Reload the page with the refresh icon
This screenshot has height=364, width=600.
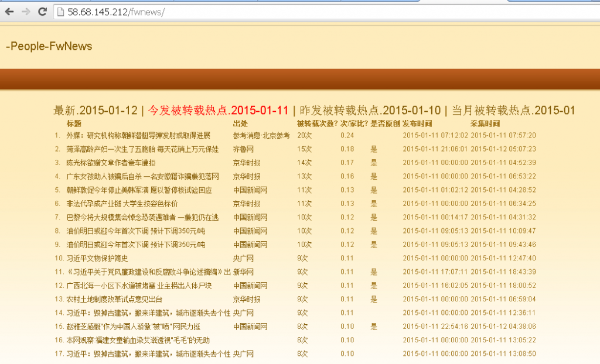click(x=42, y=12)
